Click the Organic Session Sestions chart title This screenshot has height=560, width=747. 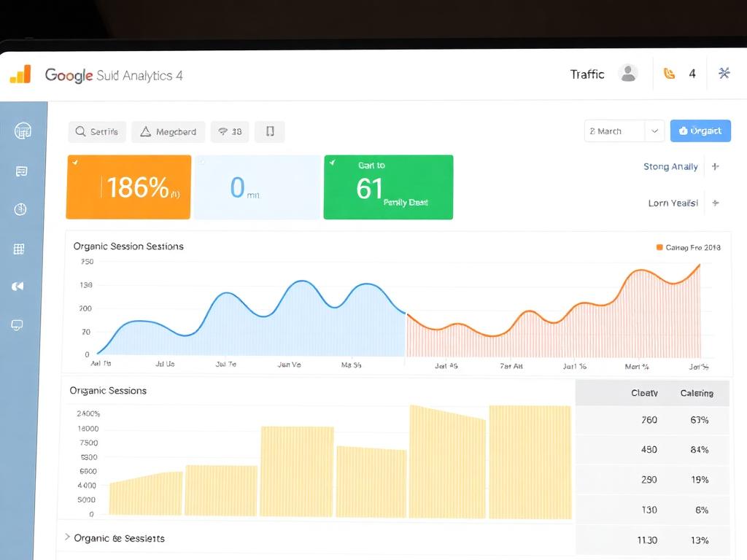(x=128, y=246)
